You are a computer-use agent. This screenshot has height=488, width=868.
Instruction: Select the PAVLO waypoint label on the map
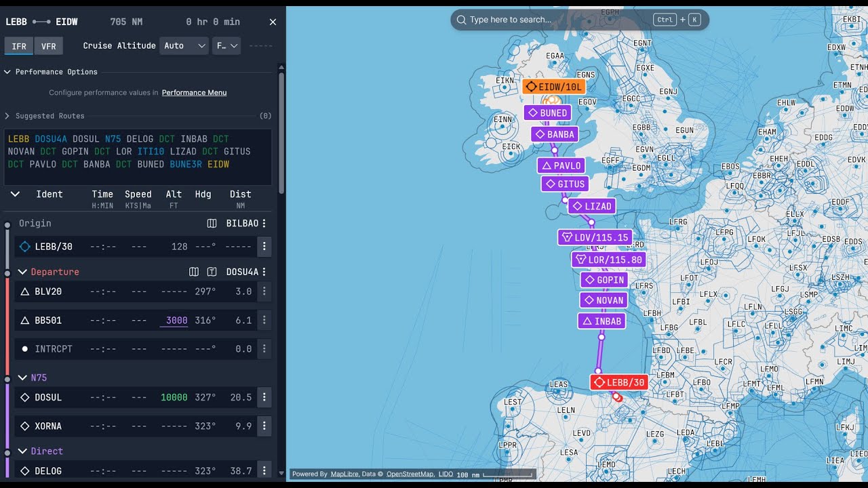(x=561, y=165)
